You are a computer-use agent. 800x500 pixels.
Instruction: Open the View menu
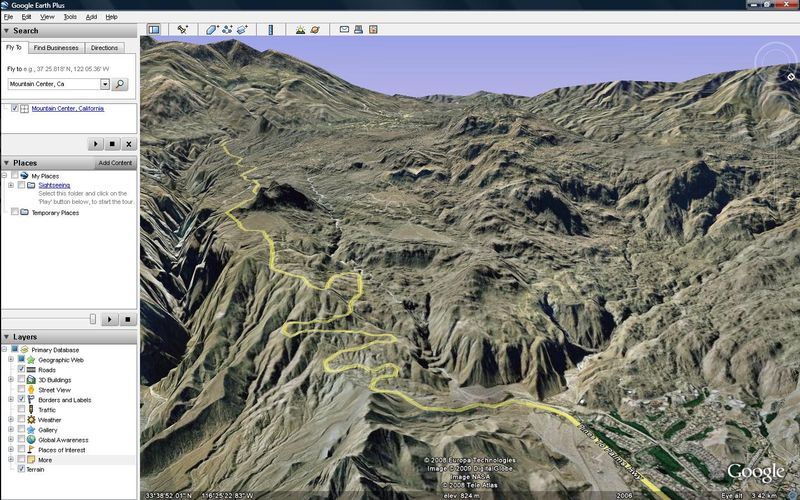pyautogui.click(x=47, y=17)
